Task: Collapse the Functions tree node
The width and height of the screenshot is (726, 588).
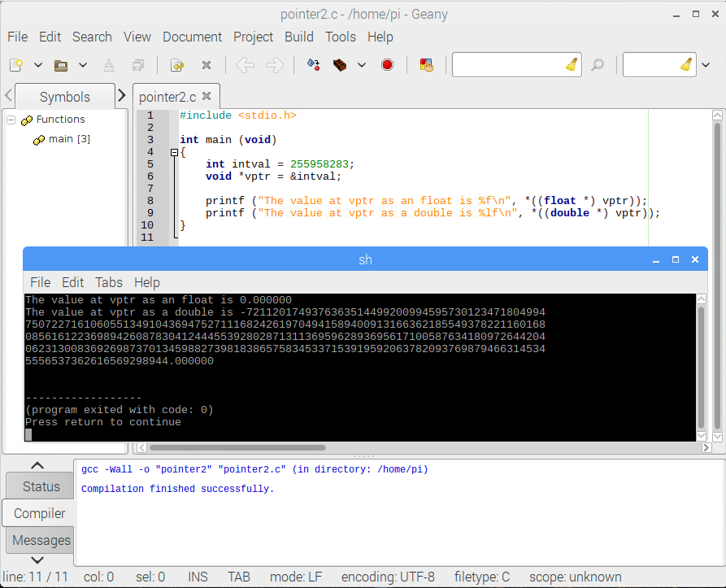Action: point(11,120)
